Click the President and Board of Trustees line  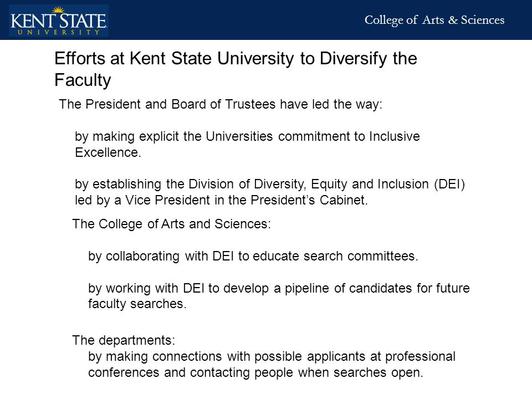221,105
